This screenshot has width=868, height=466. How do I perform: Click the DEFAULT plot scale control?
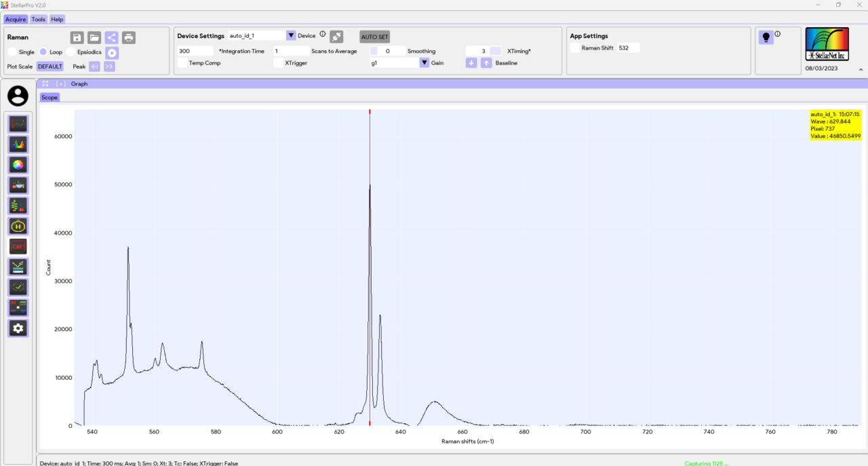pos(50,66)
